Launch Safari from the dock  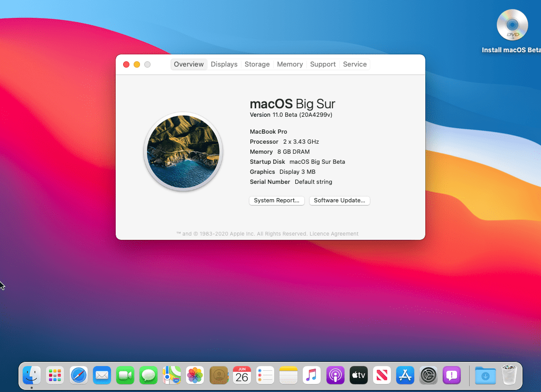(x=79, y=375)
